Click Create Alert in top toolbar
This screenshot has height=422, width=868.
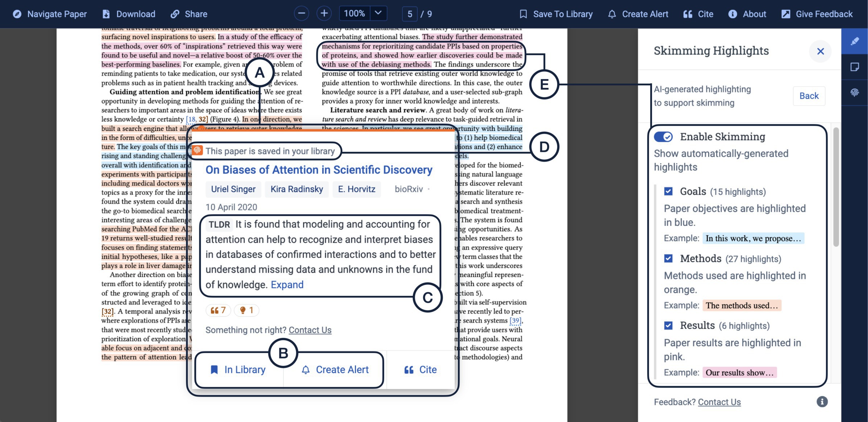click(x=638, y=14)
